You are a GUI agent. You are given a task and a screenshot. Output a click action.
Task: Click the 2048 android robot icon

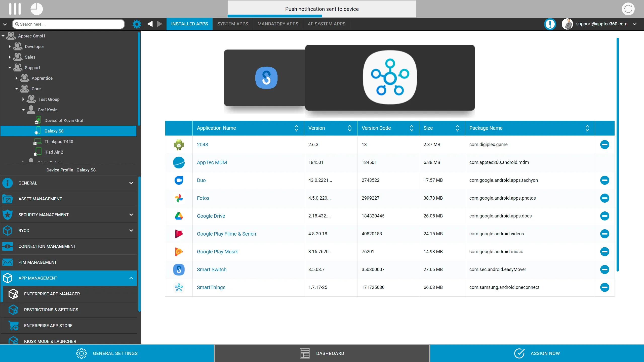(179, 145)
